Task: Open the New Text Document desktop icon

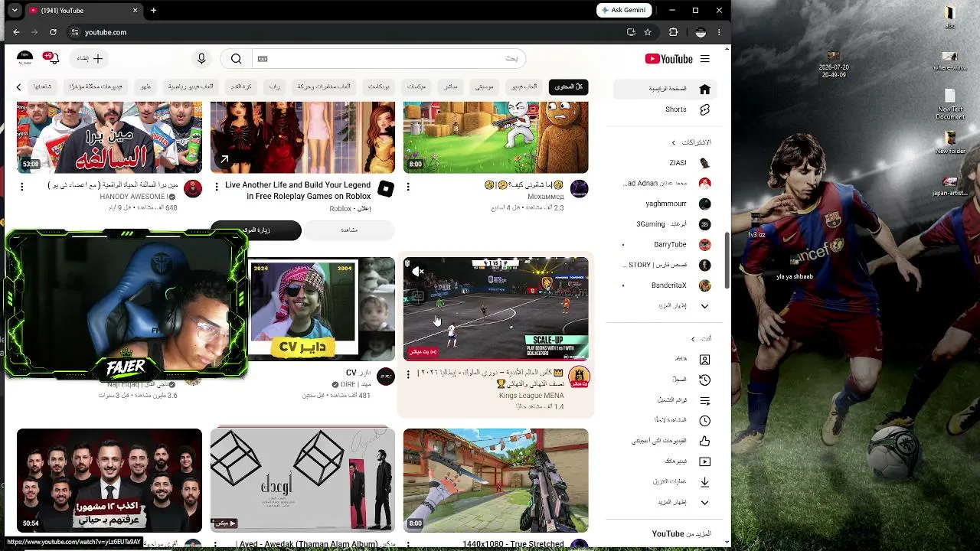Action: click(950, 105)
